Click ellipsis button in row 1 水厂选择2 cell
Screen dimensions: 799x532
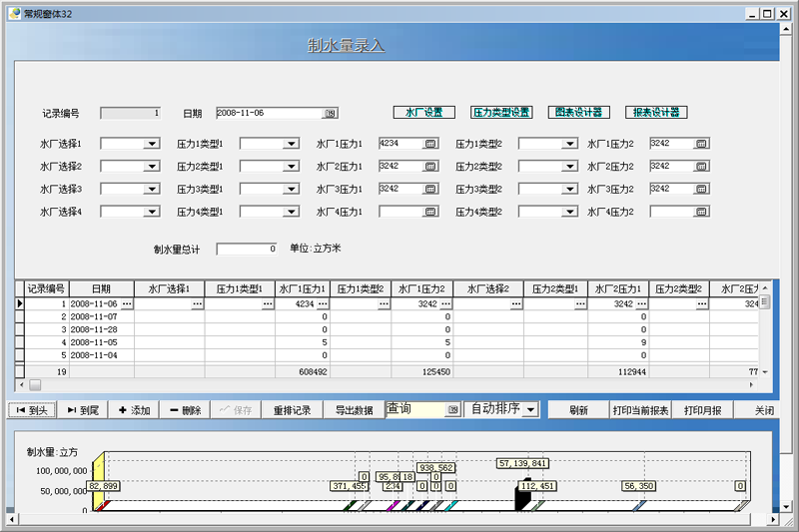click(516, 303)
